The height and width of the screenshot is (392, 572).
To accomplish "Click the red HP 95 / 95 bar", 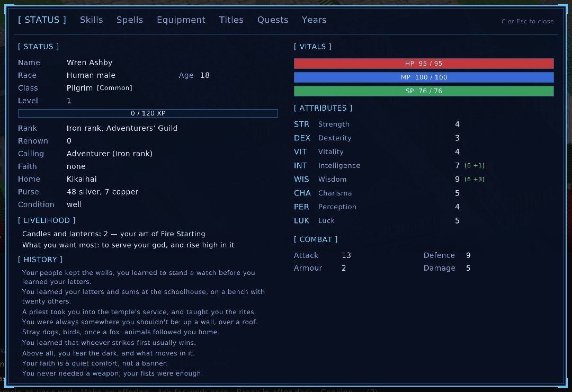I will click(424, 64).
